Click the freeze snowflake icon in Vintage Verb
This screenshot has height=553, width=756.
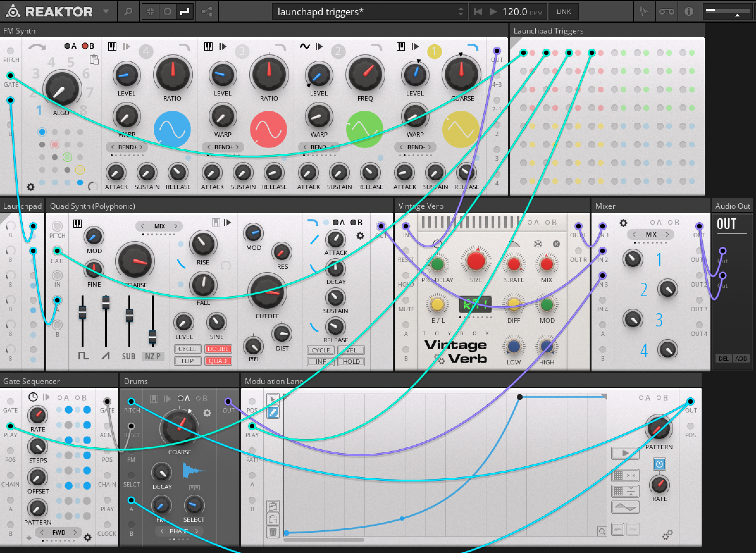[x=537, y=244]
